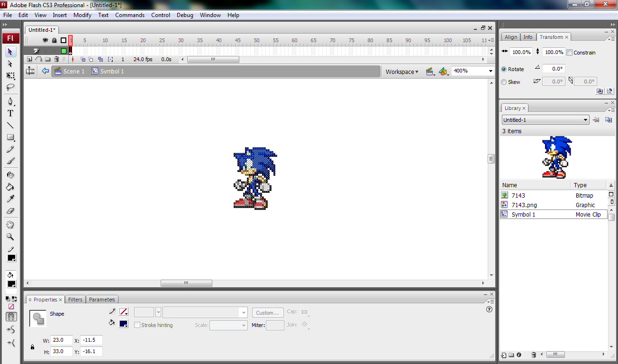
Task: Toggle Show/Hide All Layers eye icon
Action: [45, 40]
